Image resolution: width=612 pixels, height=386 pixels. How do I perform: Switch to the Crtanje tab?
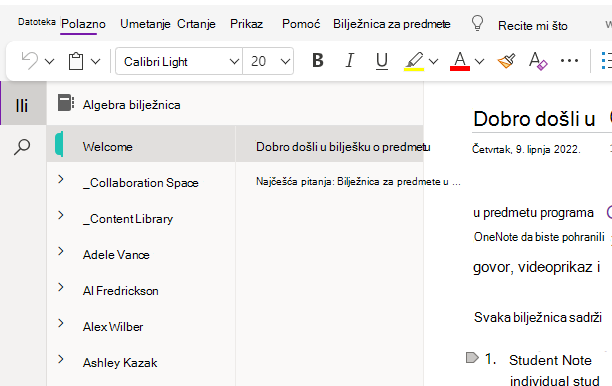point(196,24)
